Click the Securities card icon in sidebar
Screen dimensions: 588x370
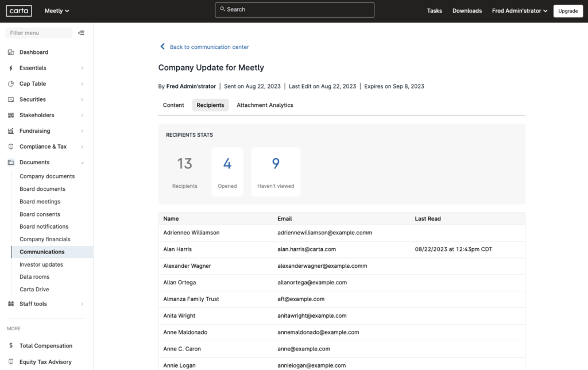[x=10, y=99]
